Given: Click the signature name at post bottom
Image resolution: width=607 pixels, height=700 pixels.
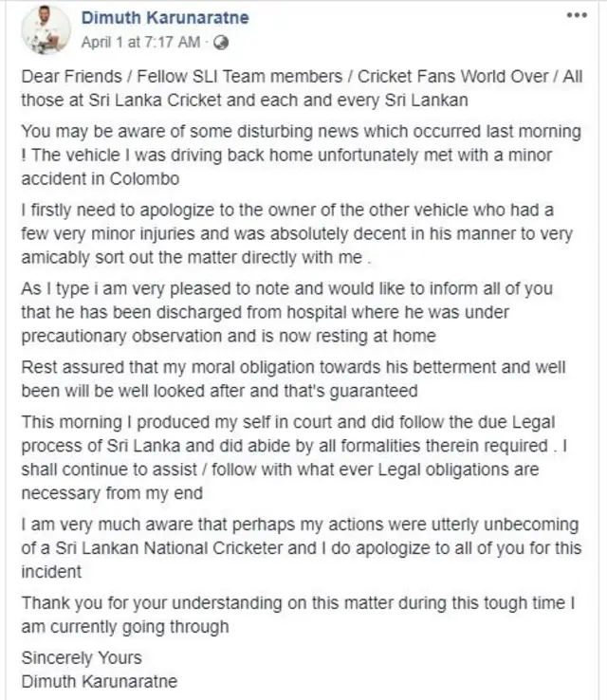Looking at the screenshot, I should click(99, 680).
